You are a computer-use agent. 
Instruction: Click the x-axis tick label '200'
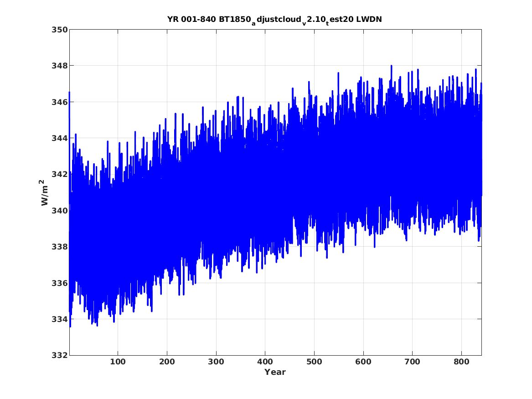pyautogui.click(x=167, y=362)
